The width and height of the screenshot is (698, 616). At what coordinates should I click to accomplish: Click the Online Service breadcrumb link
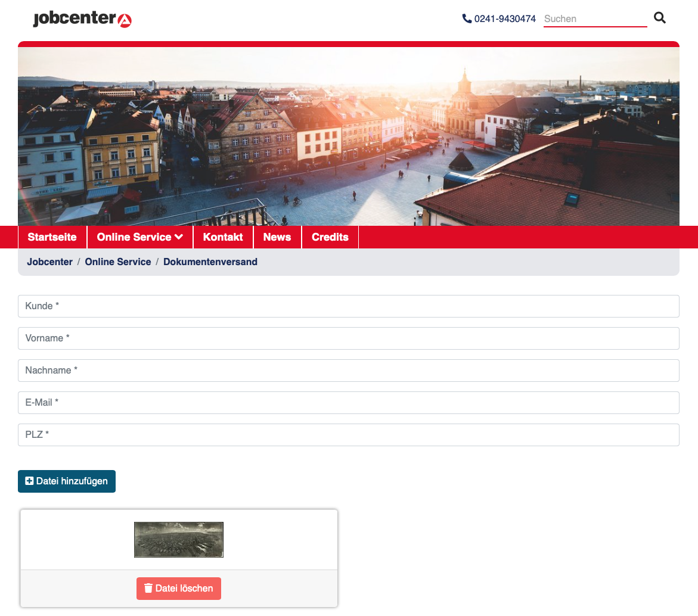coord(118,262)
